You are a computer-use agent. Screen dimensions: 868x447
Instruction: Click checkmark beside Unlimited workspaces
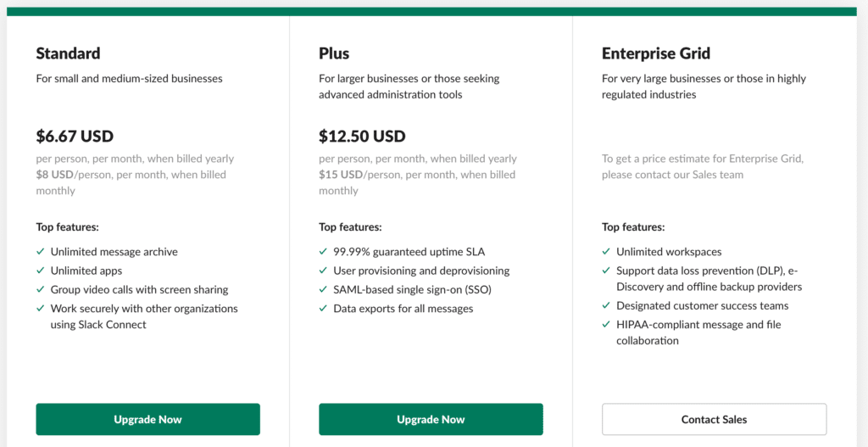coord(606,251)
